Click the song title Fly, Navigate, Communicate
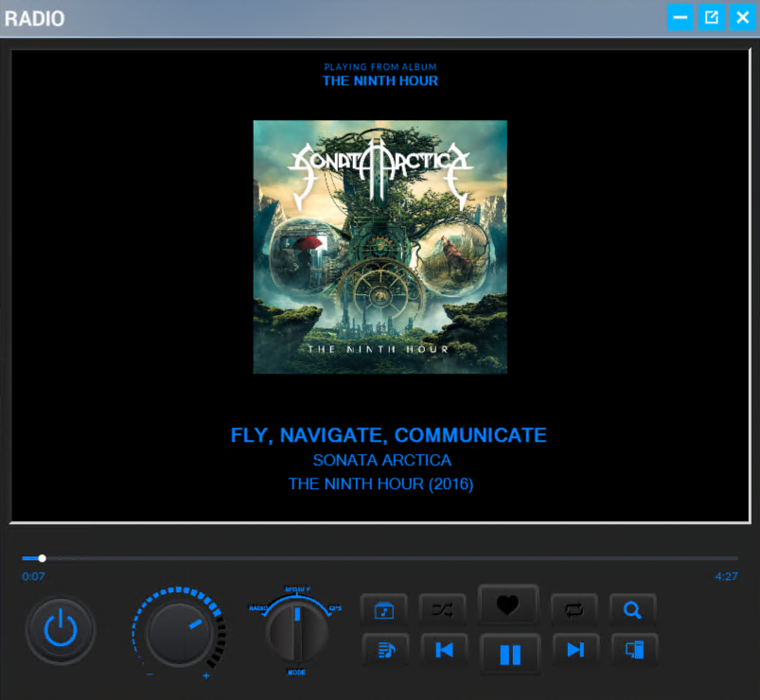Viewport: 760px width, 700px height. [388, 435]
